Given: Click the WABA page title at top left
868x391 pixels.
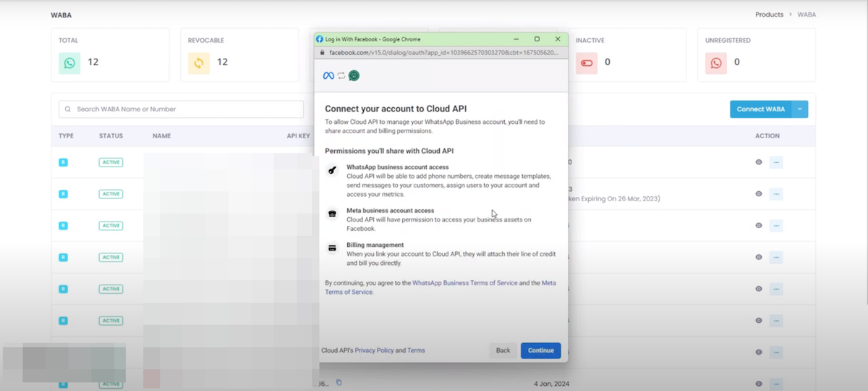Looking at the screenshot, I should [61, 15].
